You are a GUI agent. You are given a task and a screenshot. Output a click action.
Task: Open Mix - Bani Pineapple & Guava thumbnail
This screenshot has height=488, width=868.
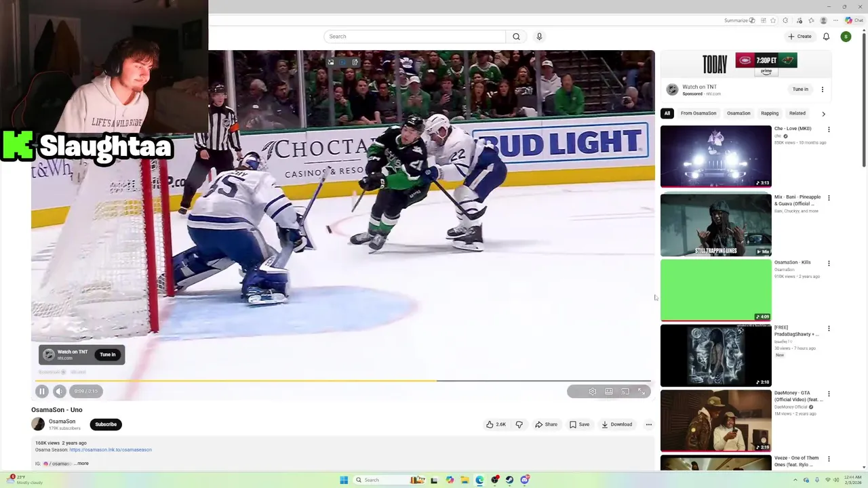pyautogui.click(x=715, y=225)
